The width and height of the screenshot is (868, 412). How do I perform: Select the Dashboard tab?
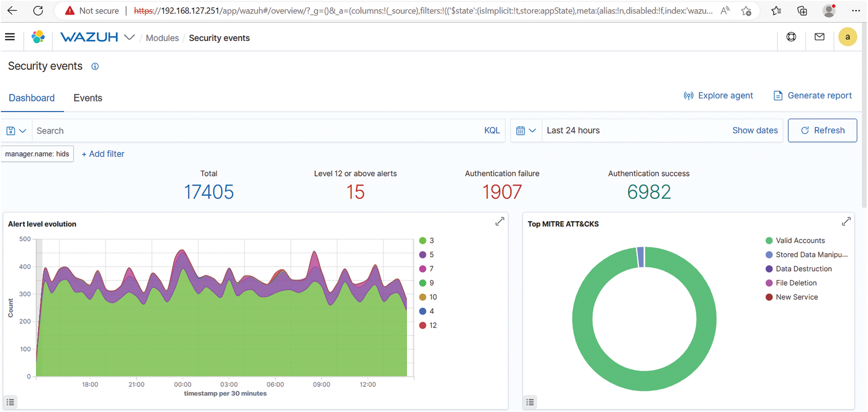click(x=32, y=98)
